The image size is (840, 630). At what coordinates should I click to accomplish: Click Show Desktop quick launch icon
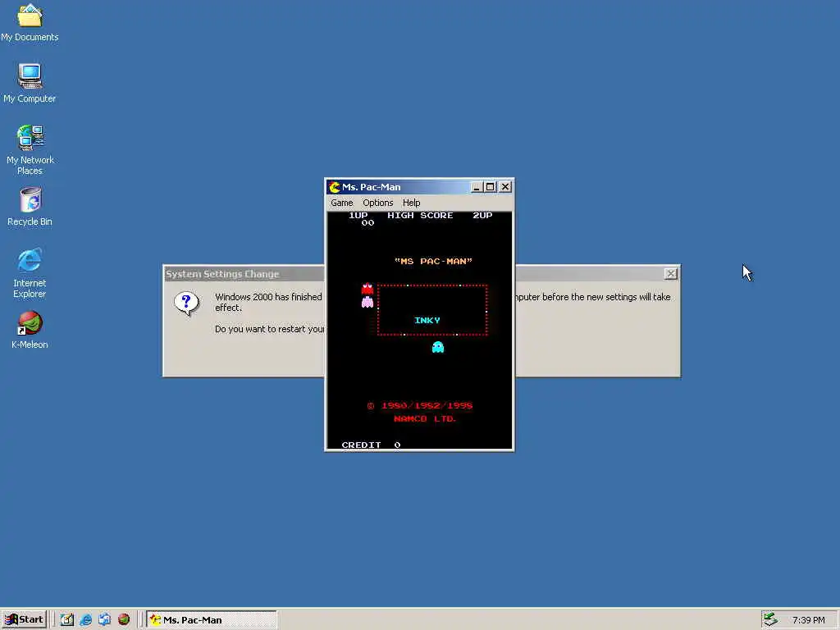click(x=67, y=620)
